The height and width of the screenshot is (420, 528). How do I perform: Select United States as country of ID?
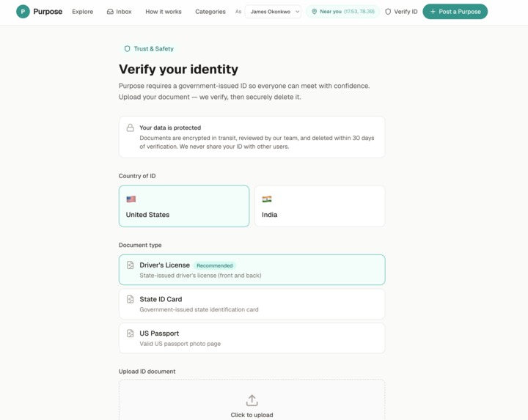[184, 206]
